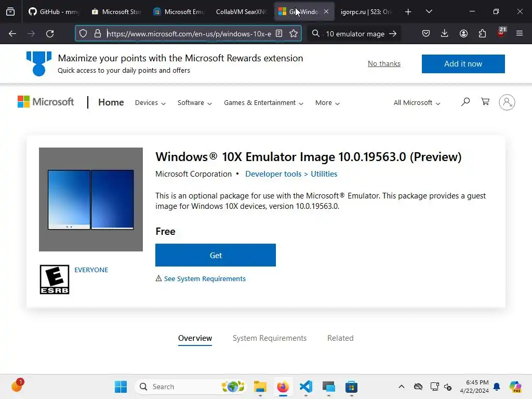Open the Firefox account icon
Viewport: 532px width, 399px height.
[x=463, y=34]
